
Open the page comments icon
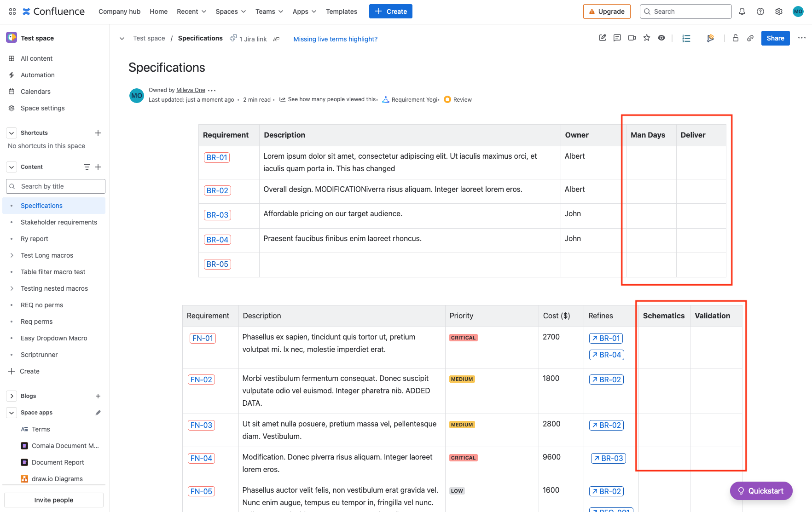(x=617, y=38)
